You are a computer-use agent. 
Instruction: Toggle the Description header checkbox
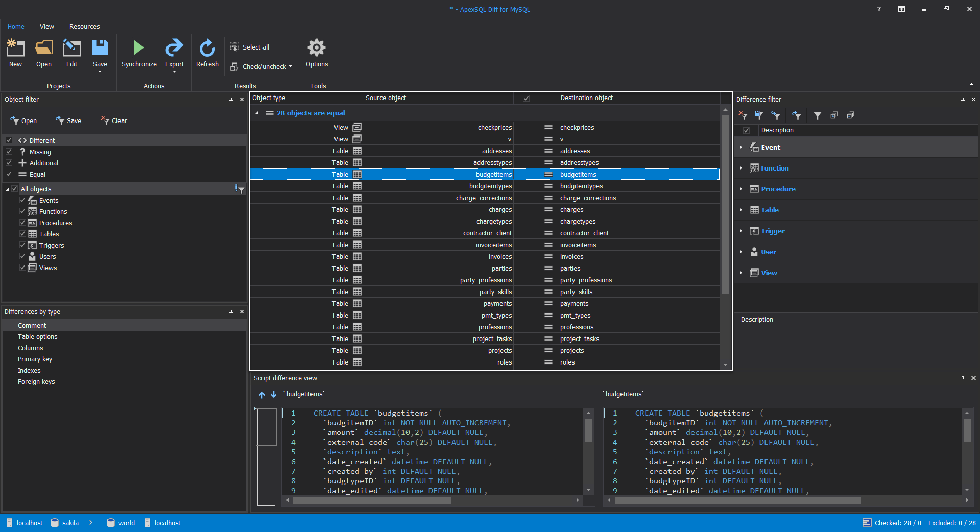(x=746, y=130)
